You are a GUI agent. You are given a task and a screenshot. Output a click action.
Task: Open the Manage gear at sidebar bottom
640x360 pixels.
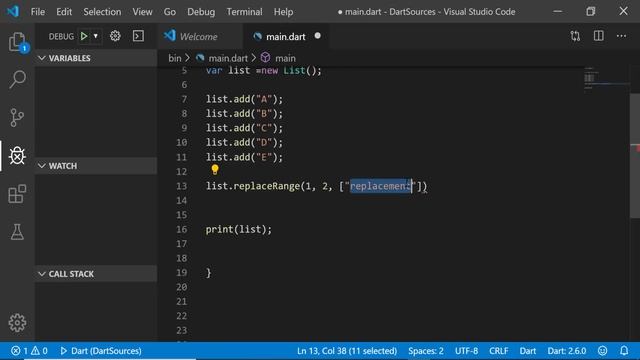coord(17,323)
